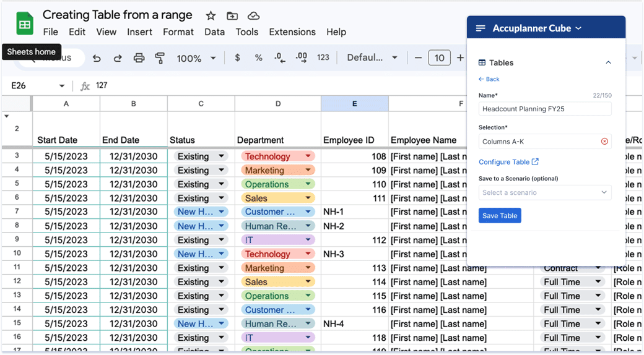Image resolution: width=644 pixels, height=355 pixels.
Task: Select column D header
Action: [278, 104]
